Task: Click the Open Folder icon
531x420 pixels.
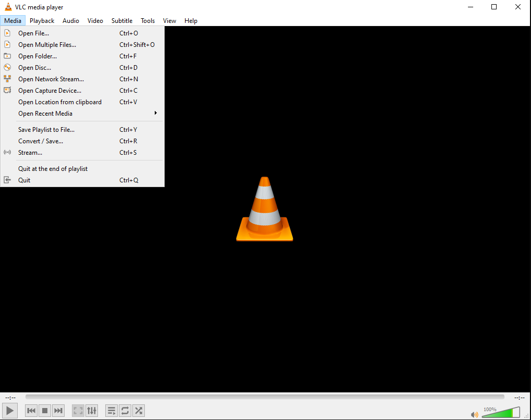Action: tap(7, 56)
